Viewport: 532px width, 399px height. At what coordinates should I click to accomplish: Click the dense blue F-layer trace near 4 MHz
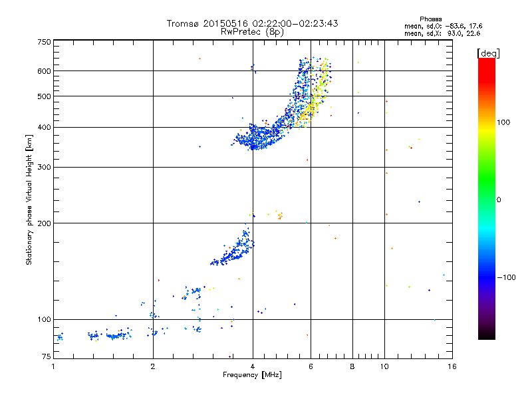click(x=258, y=138)
